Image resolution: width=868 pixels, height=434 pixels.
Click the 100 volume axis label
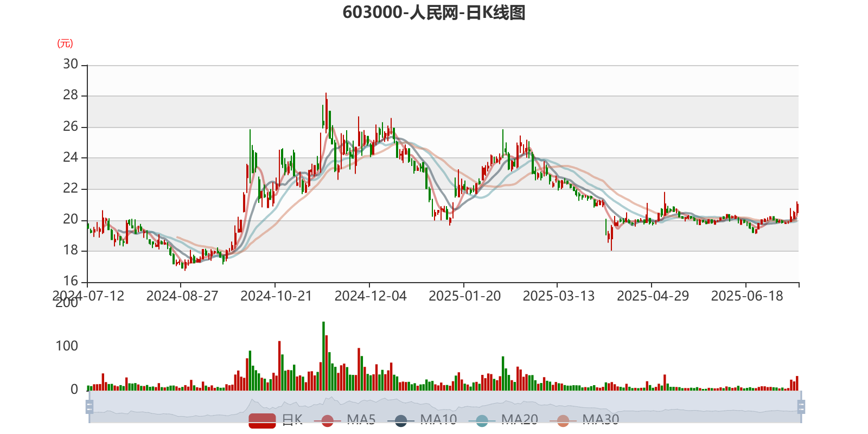click(67, 346)
